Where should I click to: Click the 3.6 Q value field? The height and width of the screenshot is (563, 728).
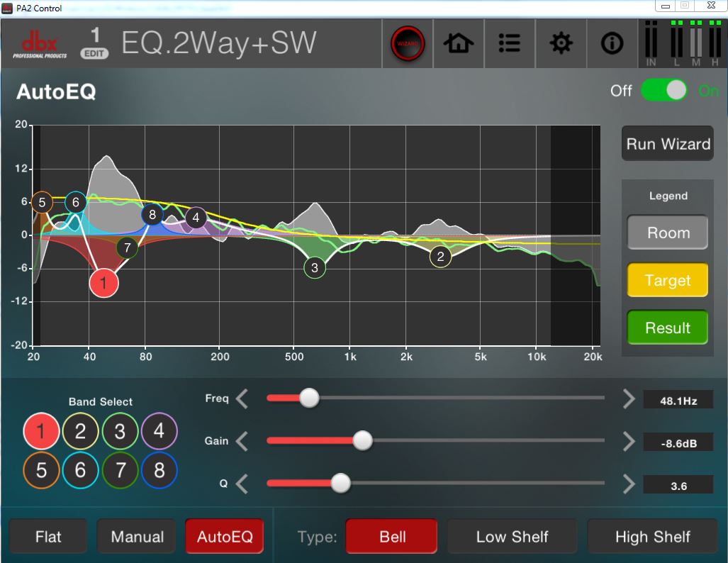[678, 486]
